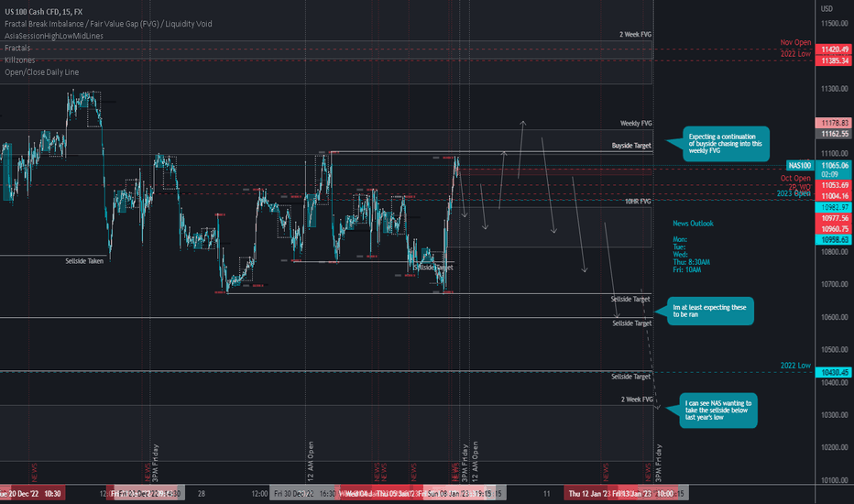Select the 'I can see NAS wanting' callout

click(x=718, y=411)
